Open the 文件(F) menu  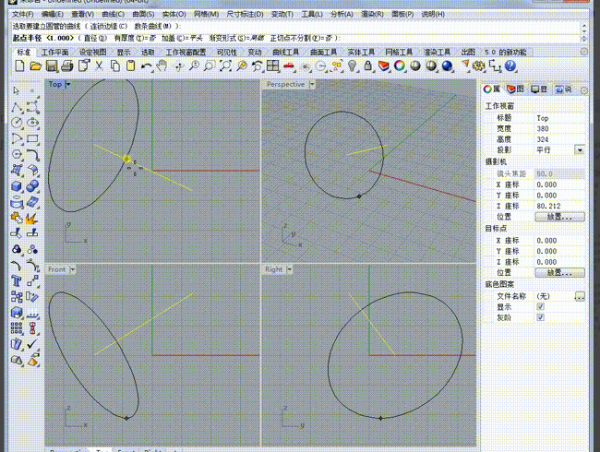pos(22,15)
